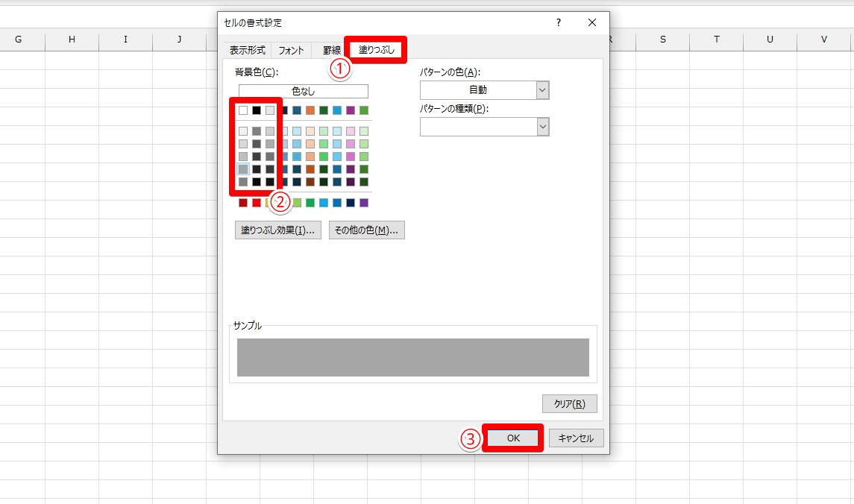Click the help question mark icon
This screenshot has width=854, height=504.
click(x=559, y=23)
